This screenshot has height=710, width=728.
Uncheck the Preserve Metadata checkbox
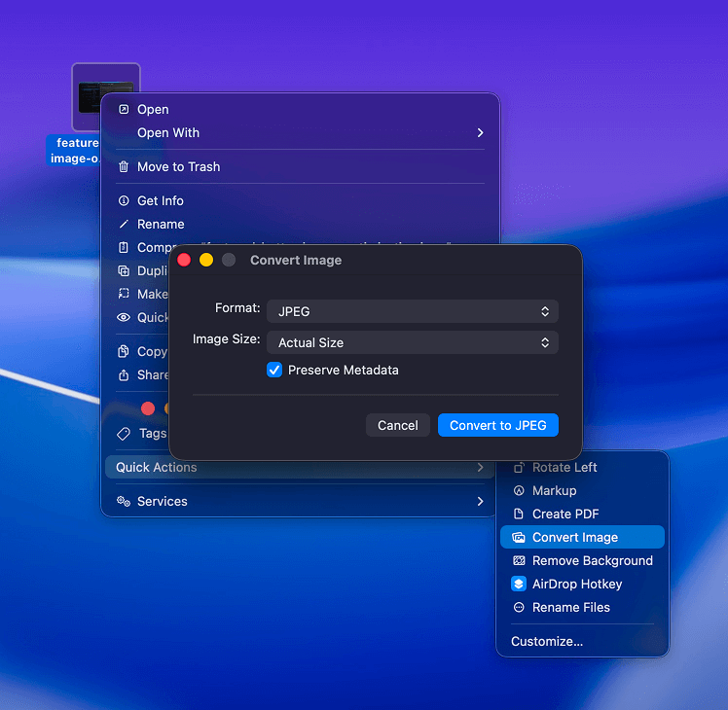pos(274,371)
